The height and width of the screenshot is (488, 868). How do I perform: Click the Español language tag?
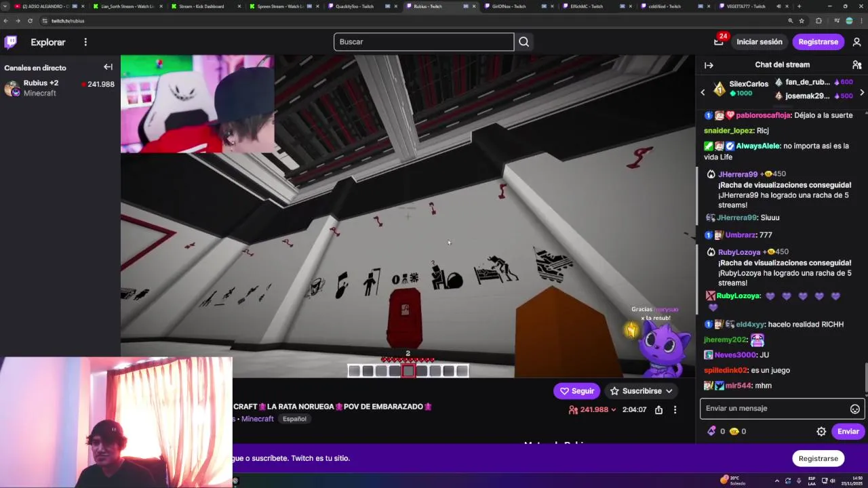[294, 419]
